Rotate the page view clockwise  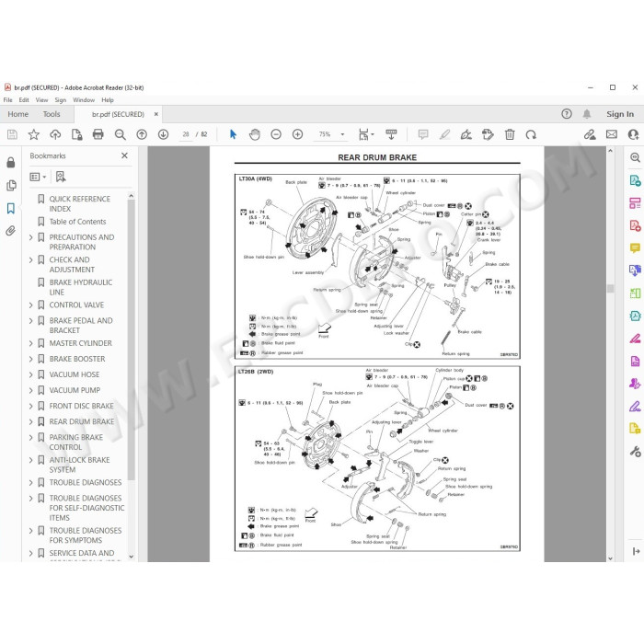(531, 134)
